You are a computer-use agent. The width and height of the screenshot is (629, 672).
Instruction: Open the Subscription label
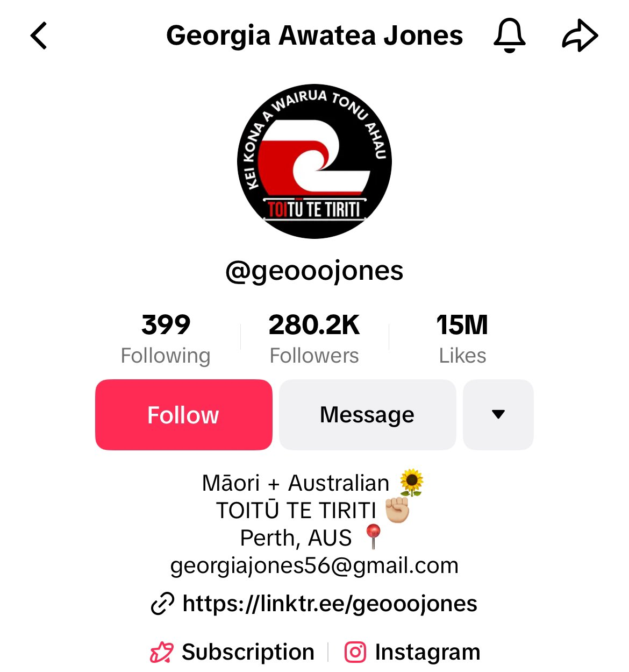point(248,652)
